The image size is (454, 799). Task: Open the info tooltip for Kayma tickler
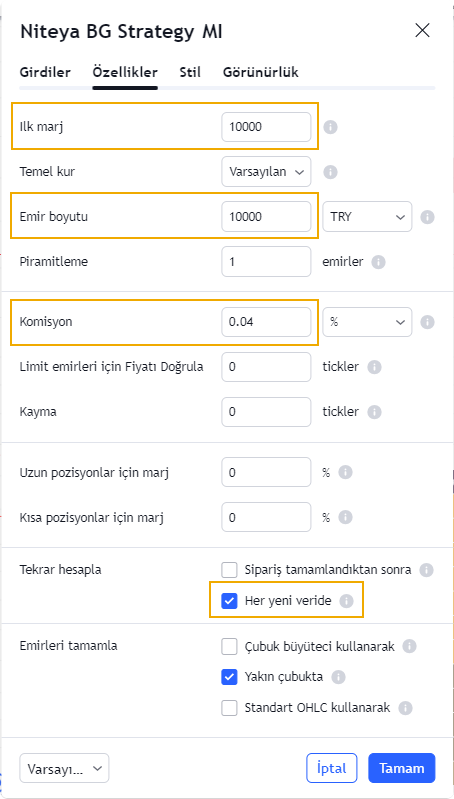(x=374, y=412)
